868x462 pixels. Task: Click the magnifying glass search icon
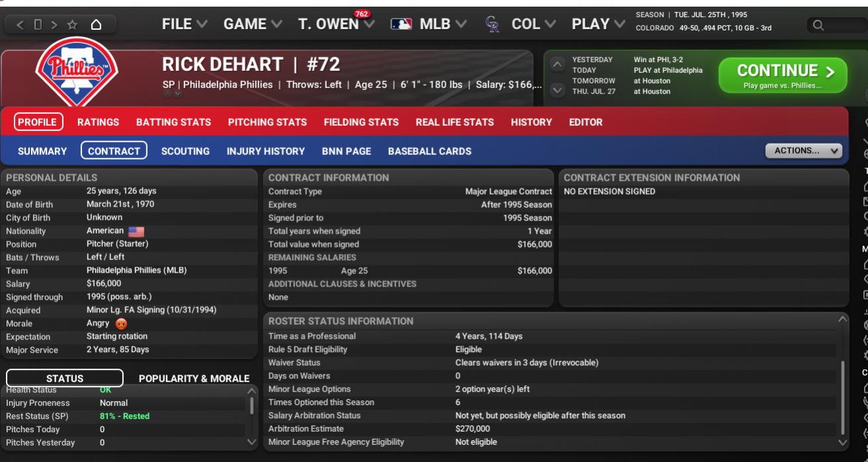(818, 25)
